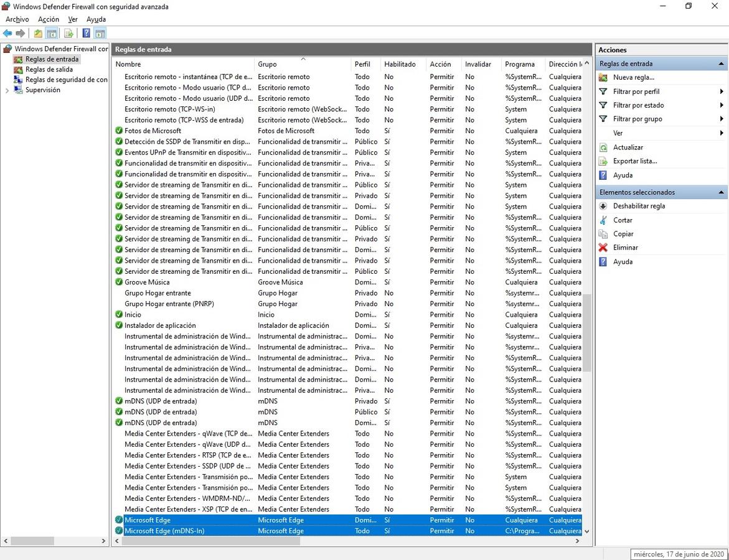This screenshot has height=560, width=729.
Task: Click the Inicio rule green checkmark
Action: click(119, 315)
